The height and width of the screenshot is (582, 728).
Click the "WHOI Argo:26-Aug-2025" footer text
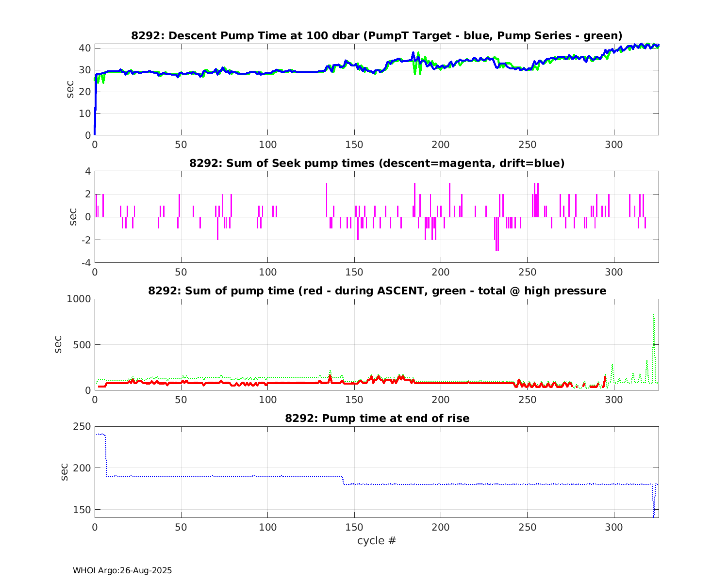tap(122, 571)
